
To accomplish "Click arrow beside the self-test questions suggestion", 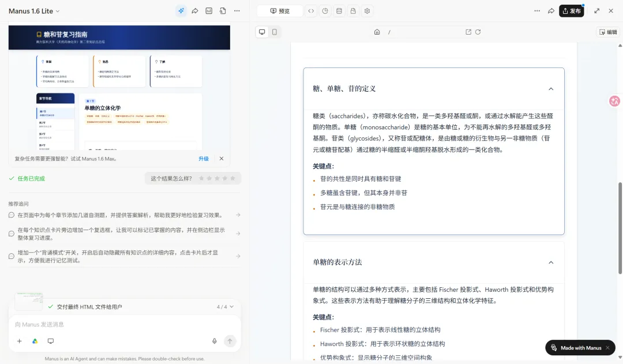I will [238, 215].
